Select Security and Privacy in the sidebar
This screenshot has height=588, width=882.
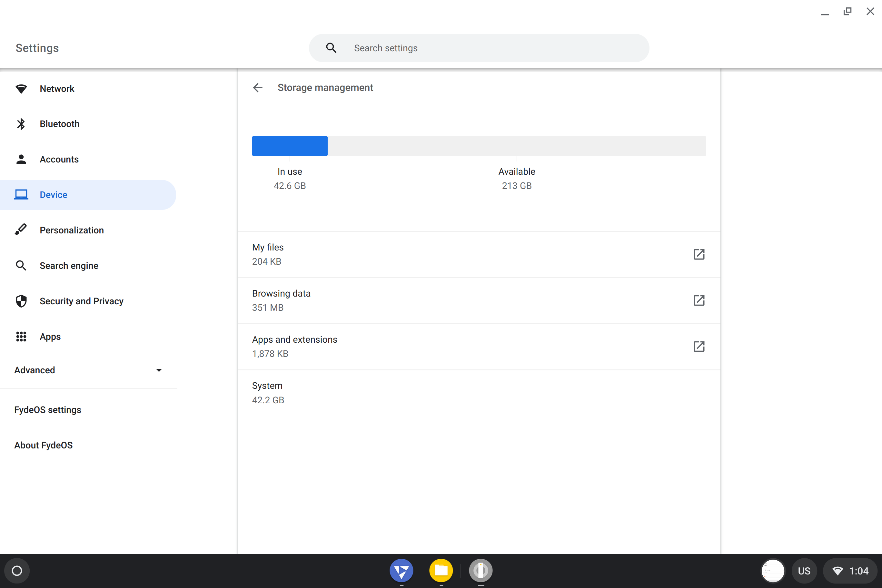pyautogui.click(x=89, y=301)
